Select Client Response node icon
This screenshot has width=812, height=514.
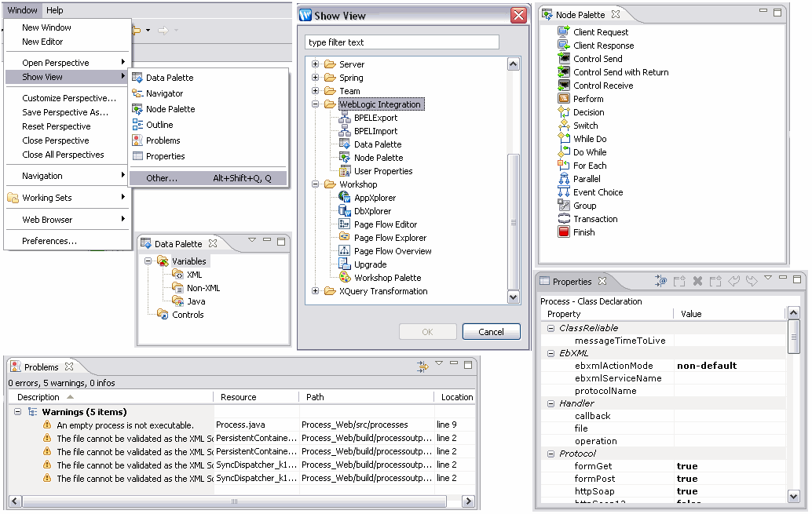(563, 45)
